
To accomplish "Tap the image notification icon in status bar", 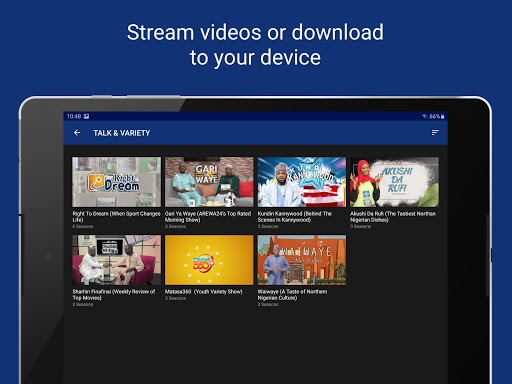I will point(86,116).
